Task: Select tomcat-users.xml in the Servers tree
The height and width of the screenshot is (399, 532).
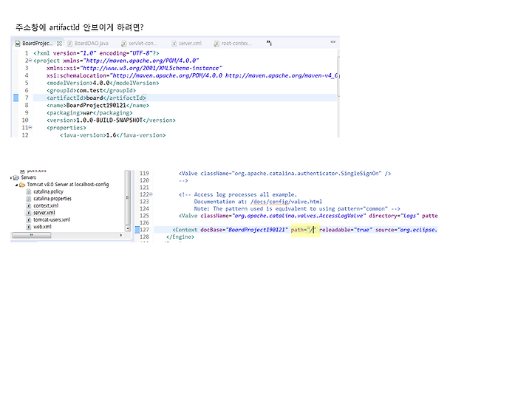Action: tap(52, 220)
